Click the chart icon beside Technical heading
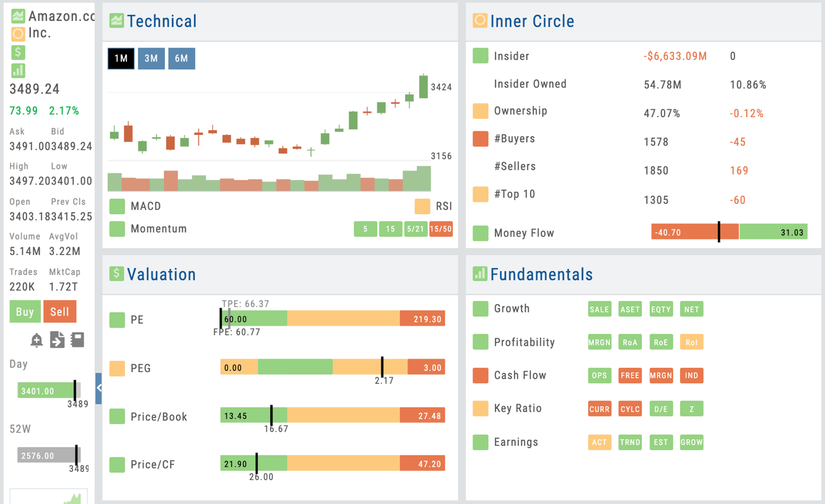This screenshot has width=825, height=504. tap(116, 20)
